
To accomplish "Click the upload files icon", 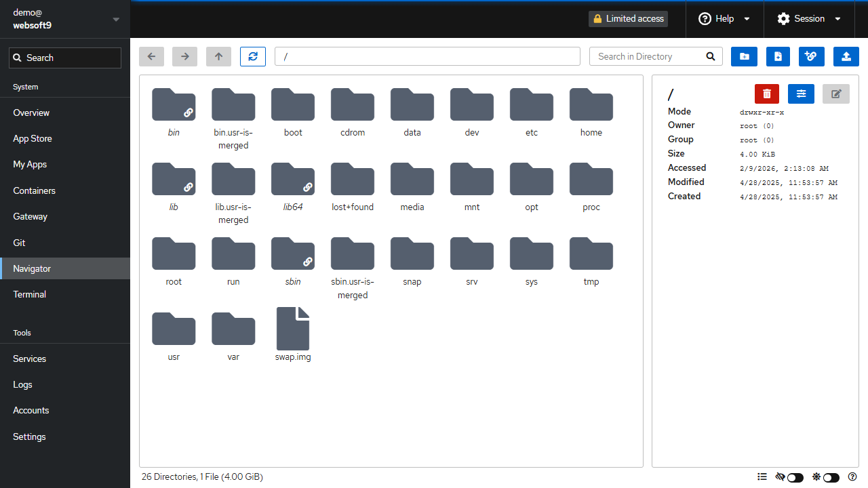I will coord(846,57).
